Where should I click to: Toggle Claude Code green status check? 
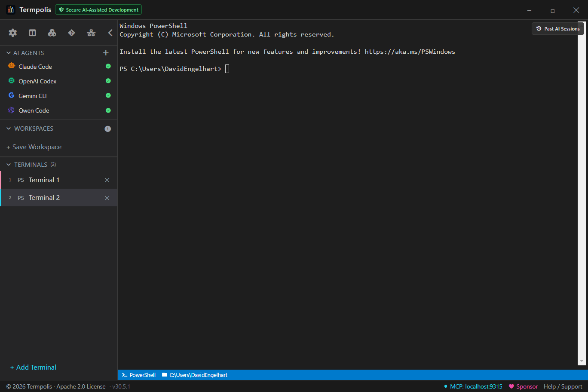point(108,66)
